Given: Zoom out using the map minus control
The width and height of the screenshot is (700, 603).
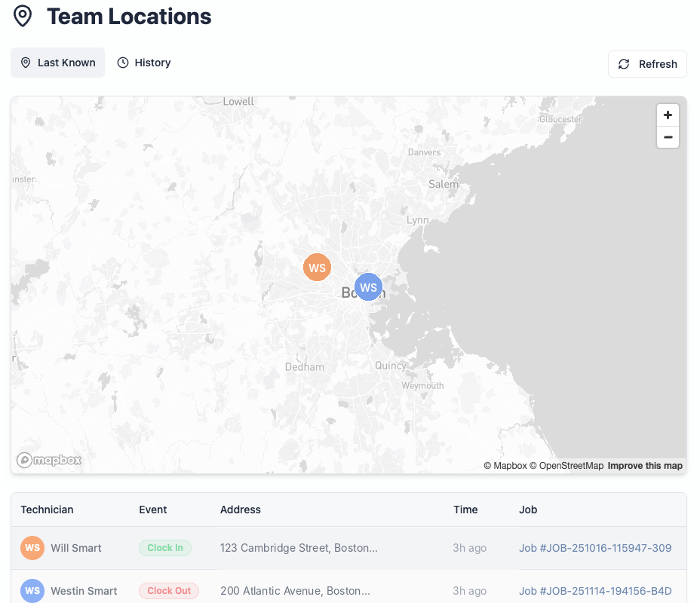Looking at the screenshot, I should (668, 137).
